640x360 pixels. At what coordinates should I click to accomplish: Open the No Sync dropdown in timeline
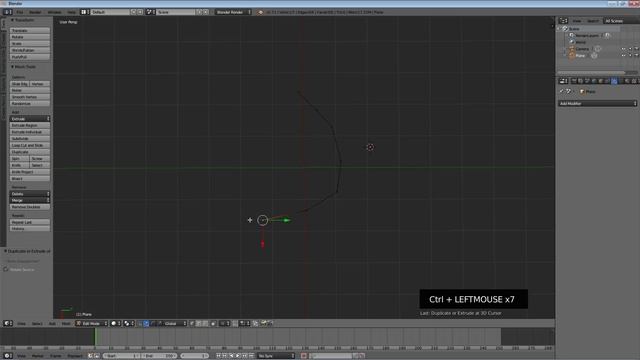pos(276,356)
